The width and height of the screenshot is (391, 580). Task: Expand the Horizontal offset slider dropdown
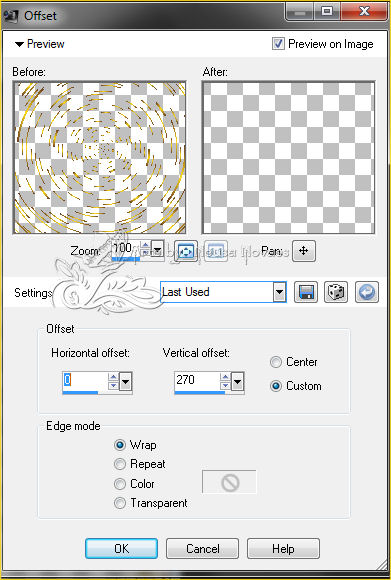click(126, 381)
